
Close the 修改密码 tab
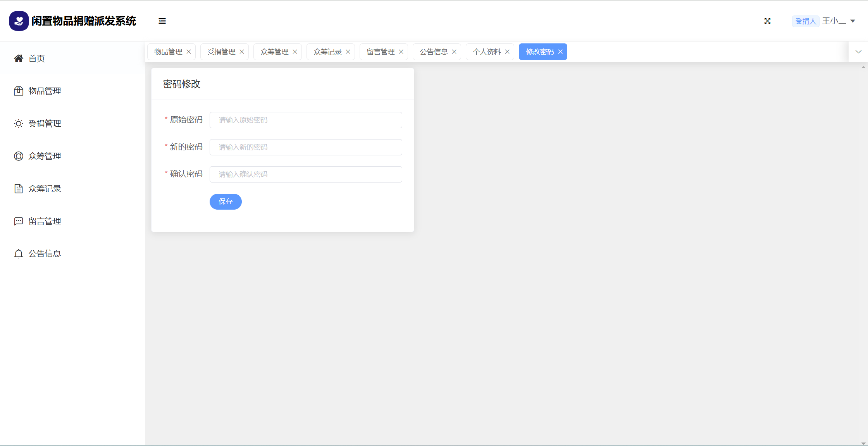tap(560, 52)
